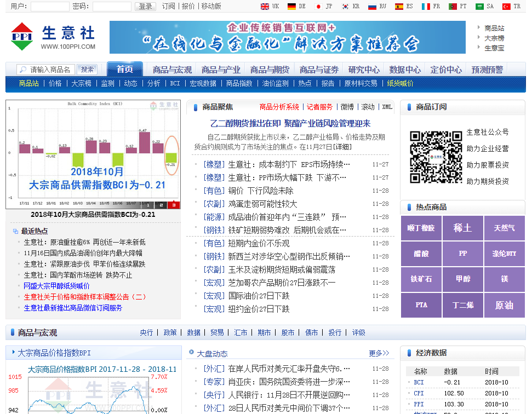Viewport: 532px width, 414px height.
Task: Open the CPI row in 经济数据 table
Action: [463, 393]
